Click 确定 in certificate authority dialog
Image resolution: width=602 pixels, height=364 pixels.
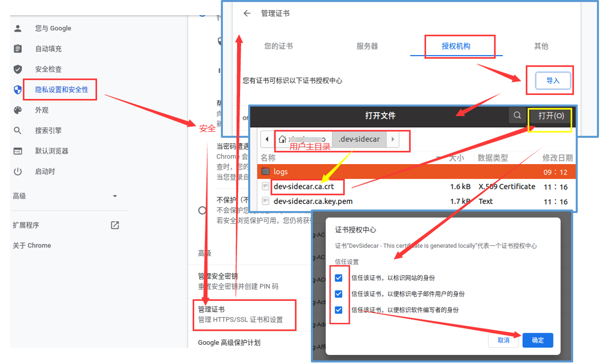(538, 340)
